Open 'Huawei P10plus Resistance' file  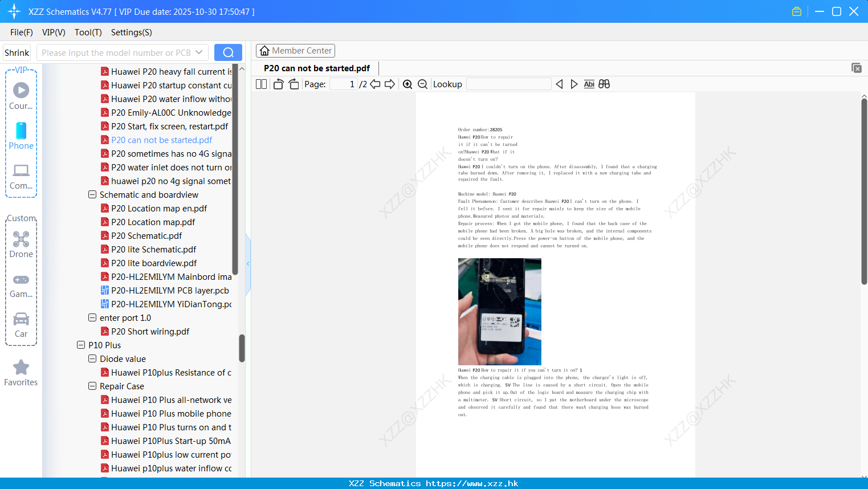(x=166, y=372)
